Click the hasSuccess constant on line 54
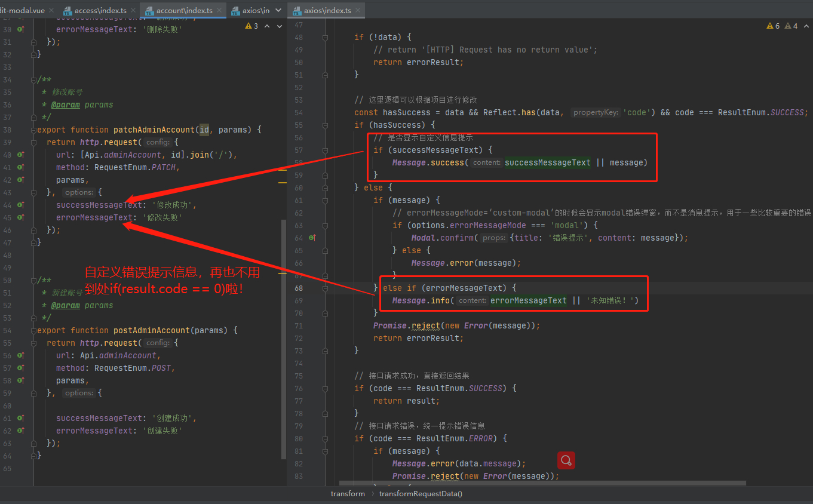Screen dimensions: 813x504 (407, 112)
